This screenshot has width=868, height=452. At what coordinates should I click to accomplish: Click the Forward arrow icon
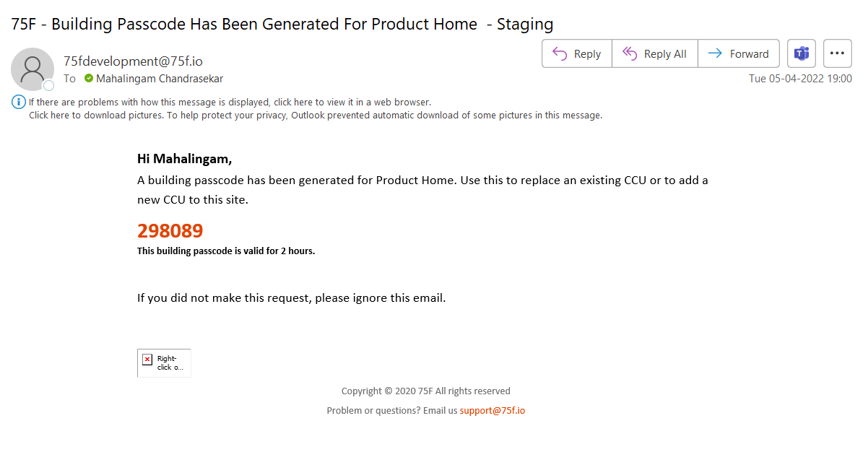click(x=715, y=53)
